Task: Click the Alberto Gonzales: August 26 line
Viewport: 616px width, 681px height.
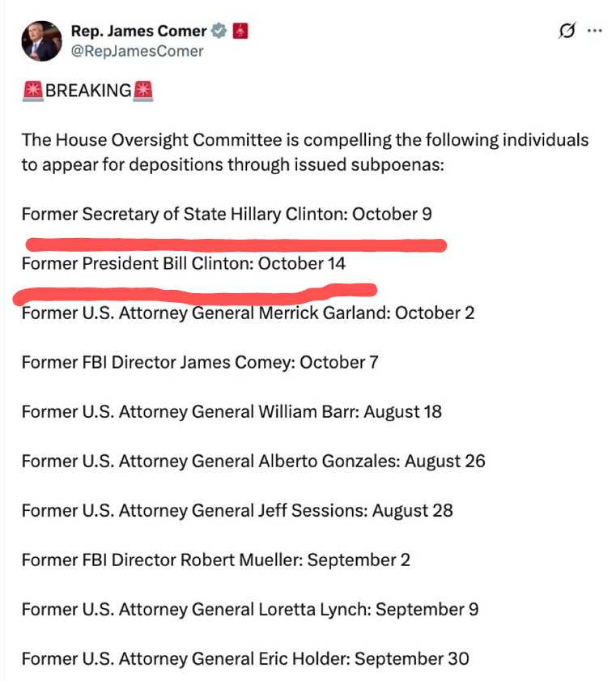Action: [x=253, y=461]
